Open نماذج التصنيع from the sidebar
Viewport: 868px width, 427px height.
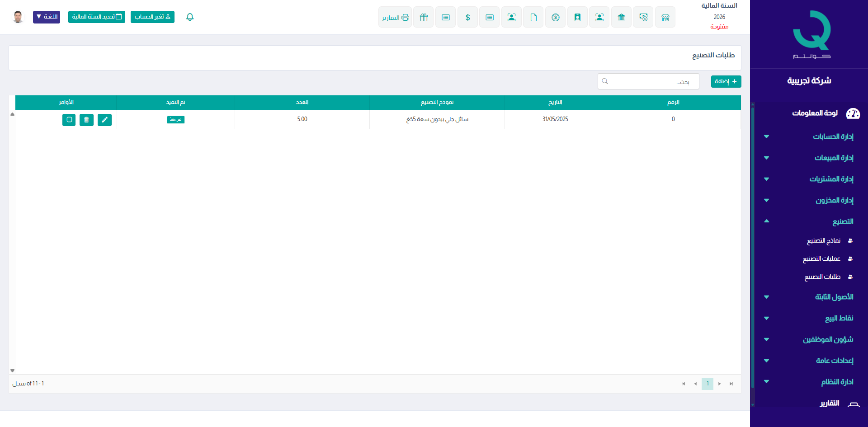click(824, 241)
